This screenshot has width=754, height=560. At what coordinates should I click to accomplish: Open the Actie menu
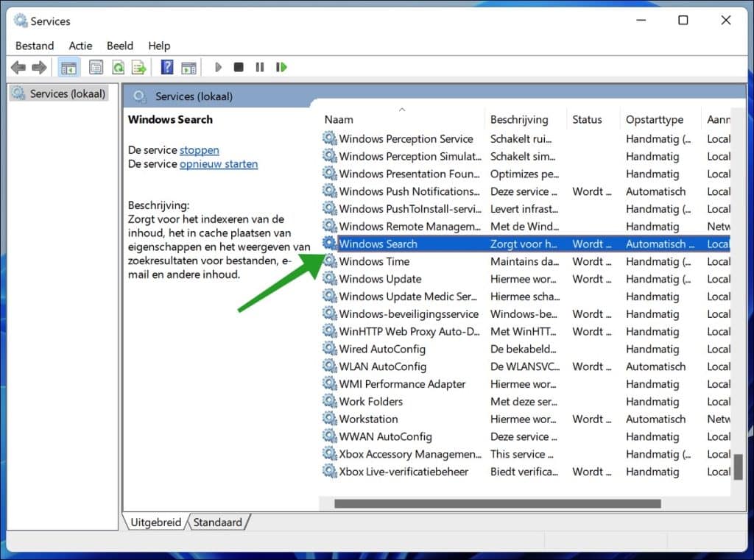(81, 46)
